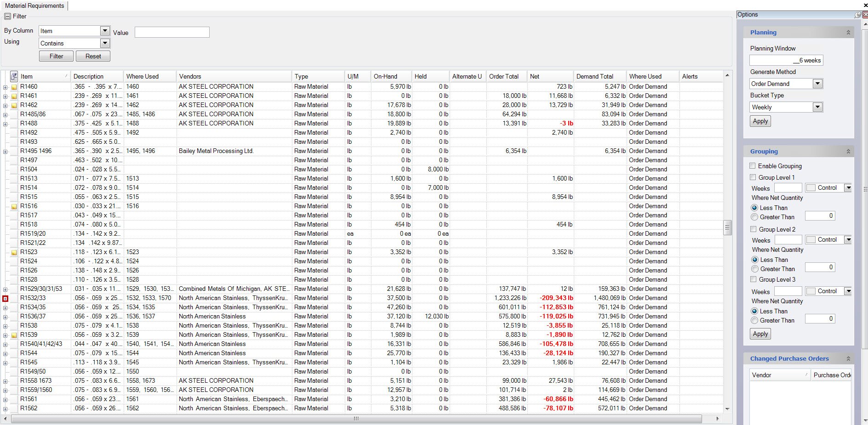
Task: Open the Group Level 2 Control color dropdown
Action: coord(848,240)
